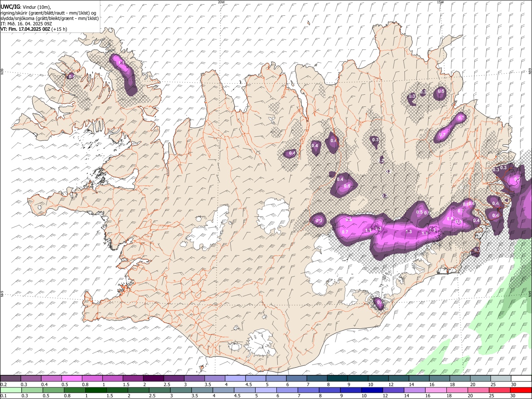
Task: Pick the light pink 16 swatch in the rain legend
Action: [436, 390]
